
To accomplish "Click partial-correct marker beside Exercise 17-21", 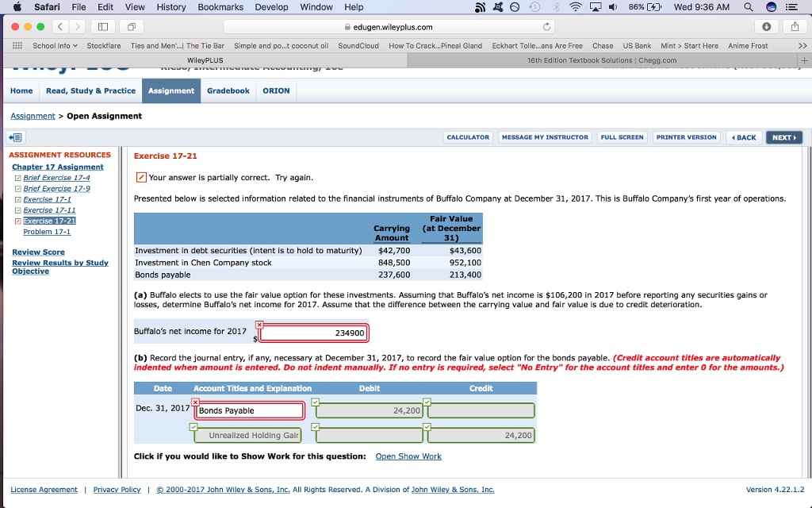I will [x=17, y=221].
